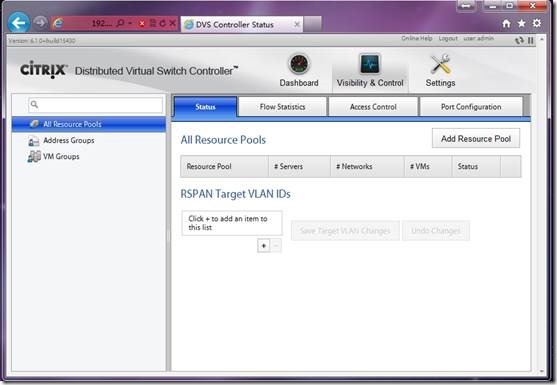Open the Settings tools icon
This screenshot has height=385, width=557.
[440, 64]
